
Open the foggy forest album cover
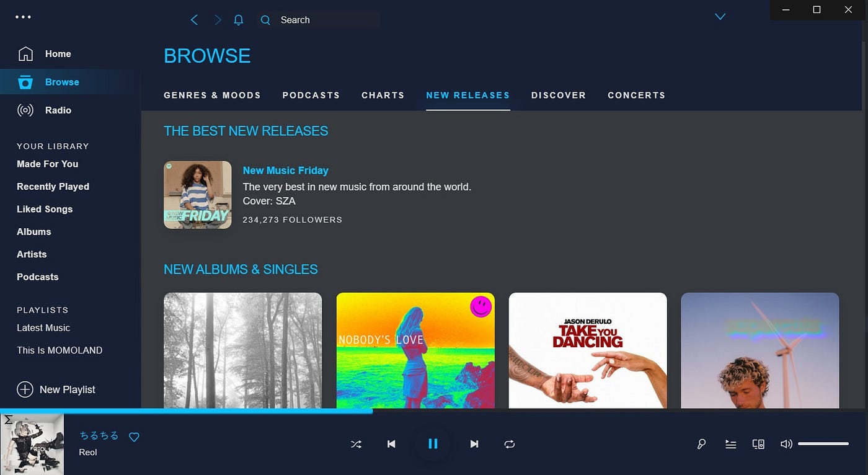click(x=242, y=350)
